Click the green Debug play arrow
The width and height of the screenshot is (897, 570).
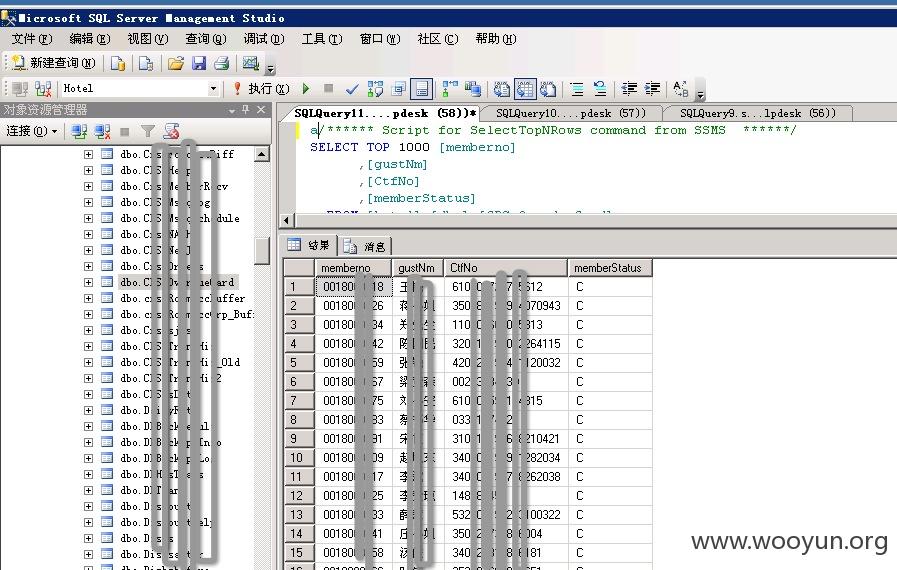[x=306, y=89]
